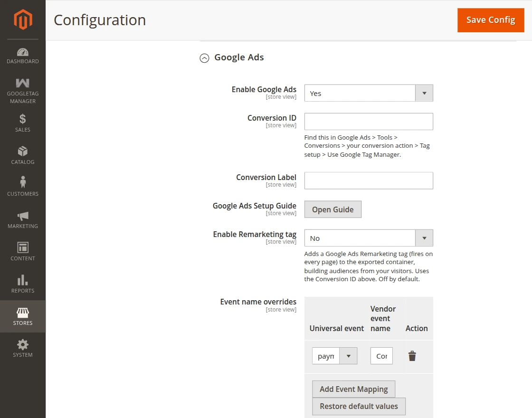Image resolution: width=532 pixels, height=418 pixels.
Task: Open the Marketing megaphone icon menu
Action: [23, 219]
